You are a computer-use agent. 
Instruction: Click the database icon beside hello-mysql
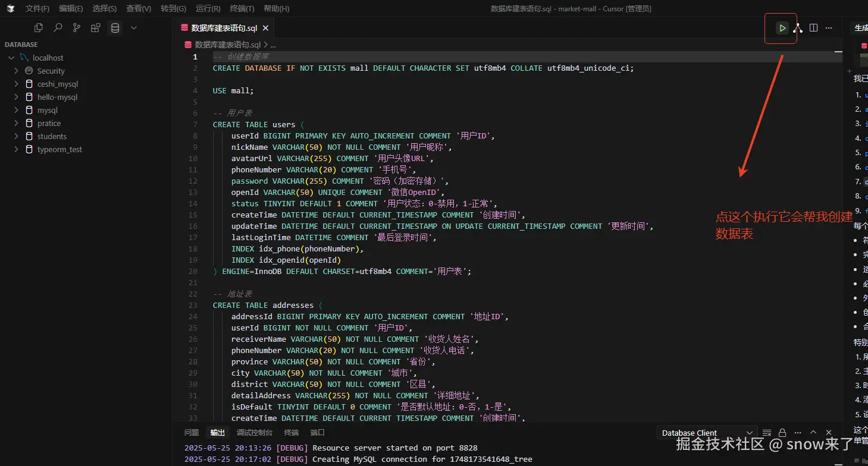tap(29, 97)
